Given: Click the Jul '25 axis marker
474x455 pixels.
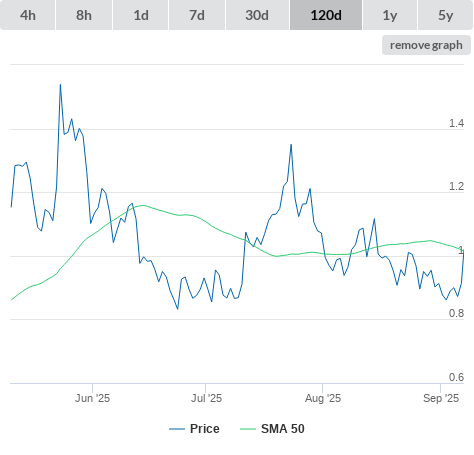Looking at the screenshot, I should point(206,398).
